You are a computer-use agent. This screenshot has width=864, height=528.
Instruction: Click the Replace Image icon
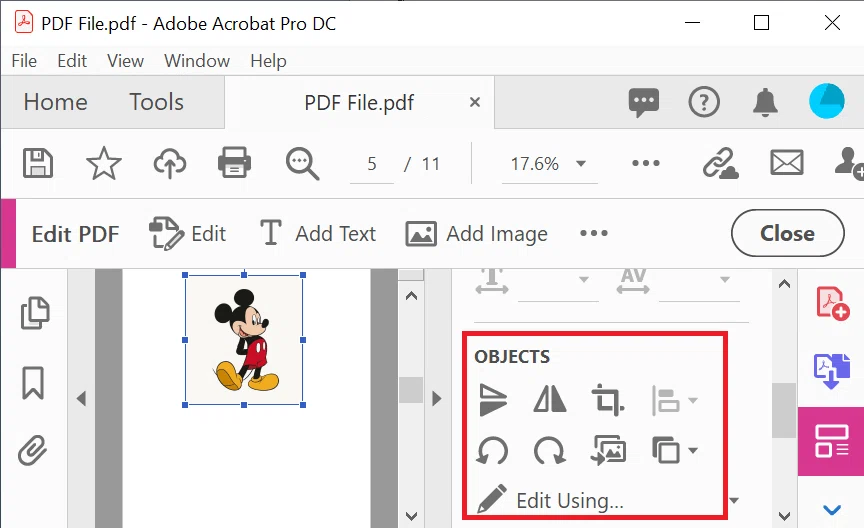coord(608,450)
